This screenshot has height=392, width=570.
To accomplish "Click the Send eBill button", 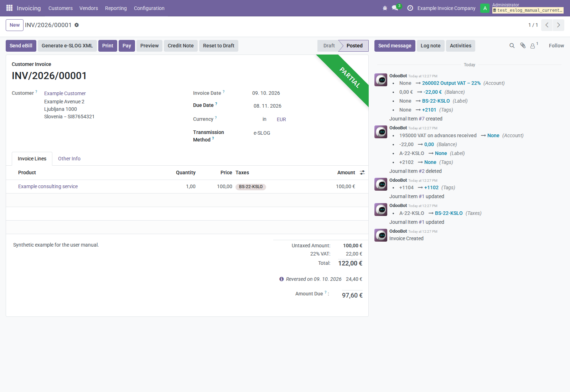I will pyautogui.click(x=21, y=46).
